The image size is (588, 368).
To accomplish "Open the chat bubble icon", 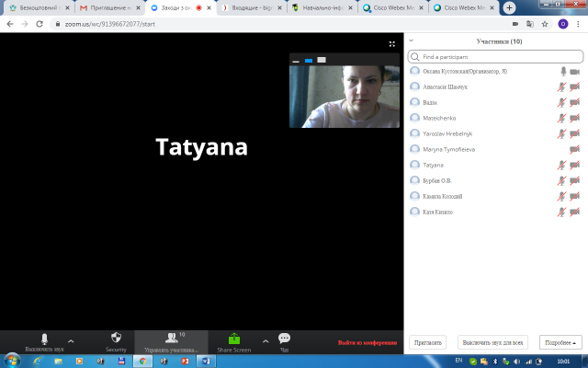I will [x=284, y=339].
